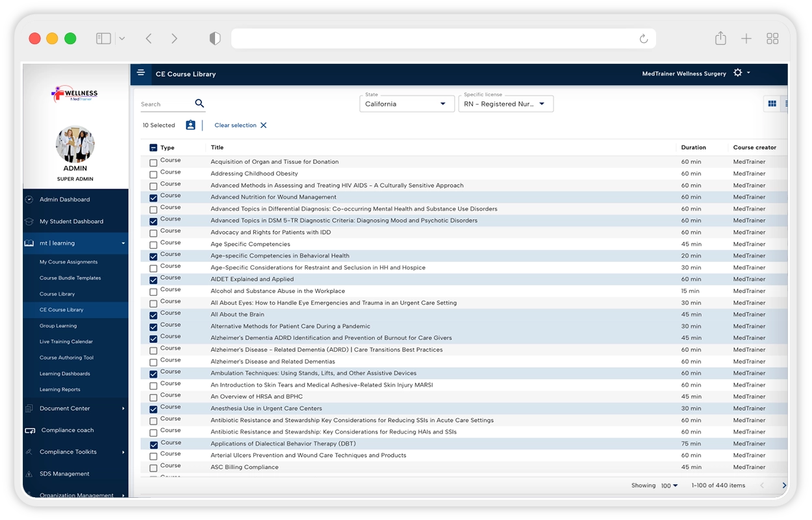Click the Search input field

166,104
